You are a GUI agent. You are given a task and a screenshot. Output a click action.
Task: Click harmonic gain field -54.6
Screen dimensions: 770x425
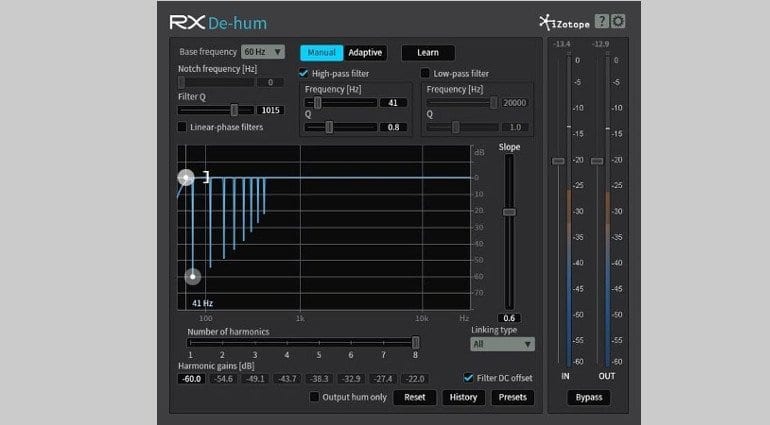(223, 379)
